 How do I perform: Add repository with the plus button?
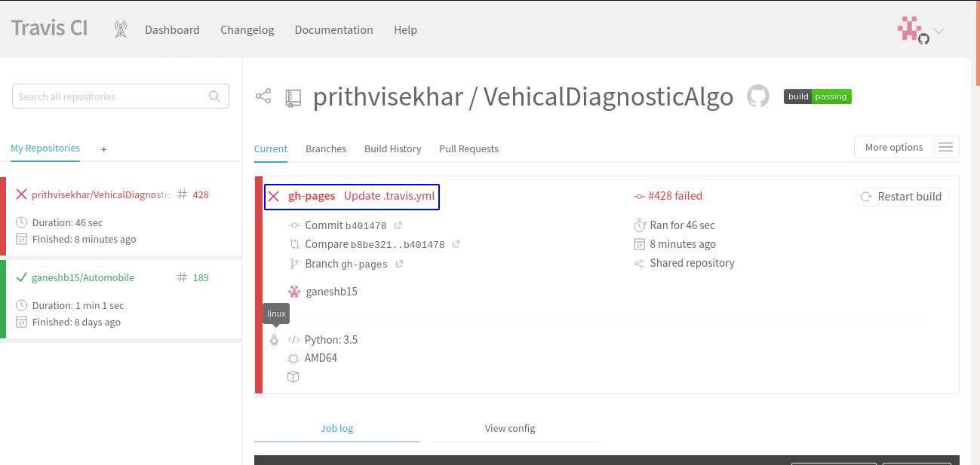104,149
